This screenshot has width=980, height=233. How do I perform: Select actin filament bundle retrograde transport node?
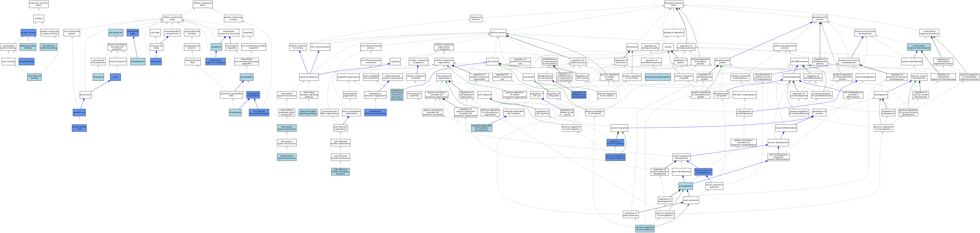tap(340, 172)
